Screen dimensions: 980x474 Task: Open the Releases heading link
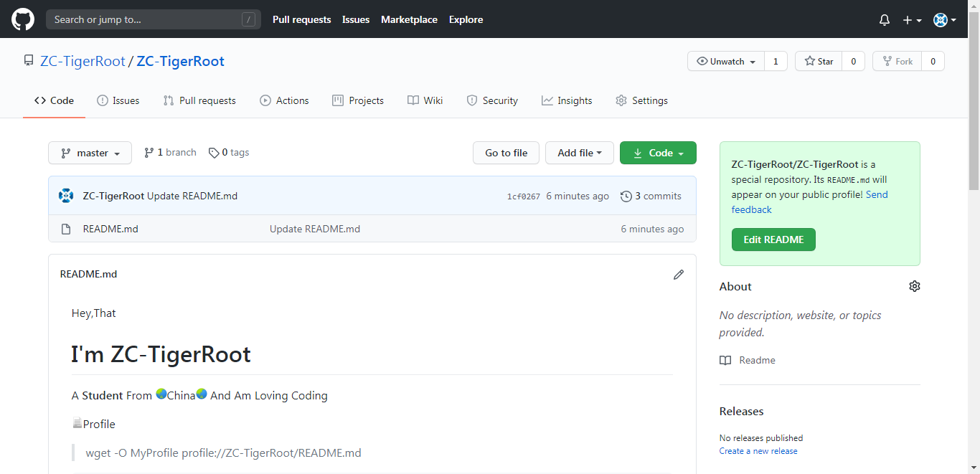(x=741, y=411)
